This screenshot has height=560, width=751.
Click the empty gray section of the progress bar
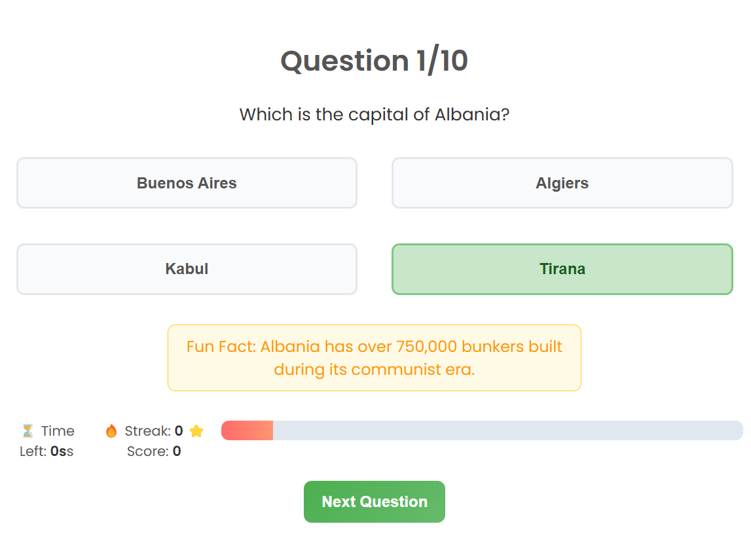[507, 430]
